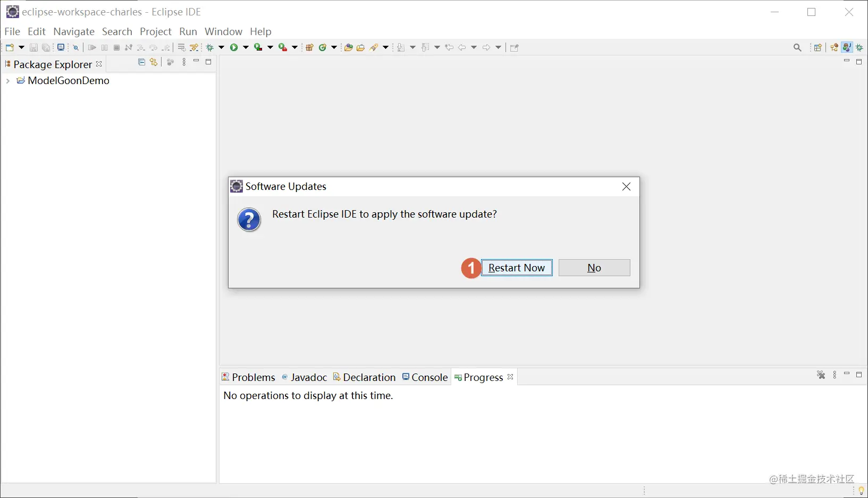
Task: Open the Project menu
Action: pos(156,31)
